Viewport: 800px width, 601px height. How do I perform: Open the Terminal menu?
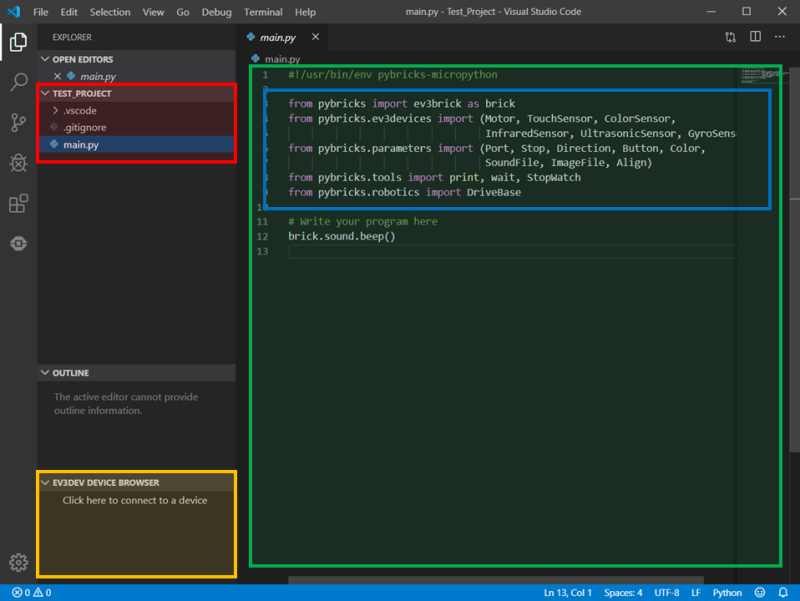(x=263, y=12)
